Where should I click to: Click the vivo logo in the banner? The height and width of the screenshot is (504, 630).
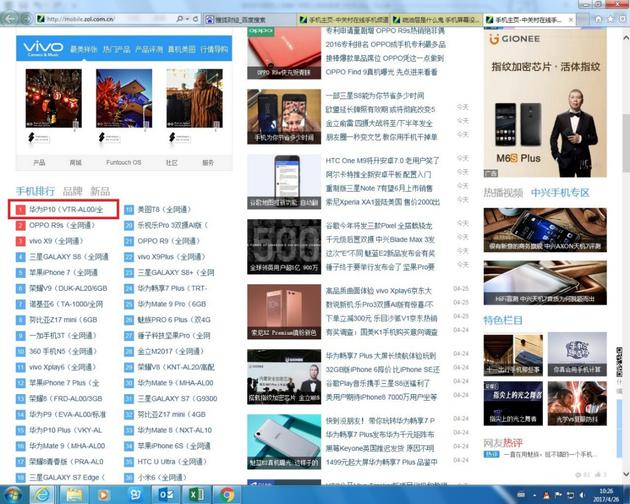(x=43, y=48)
